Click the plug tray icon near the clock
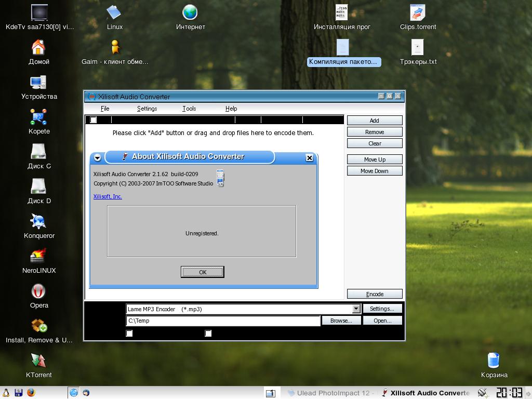This screenshot has width=532, height=399. coord(482,393)
